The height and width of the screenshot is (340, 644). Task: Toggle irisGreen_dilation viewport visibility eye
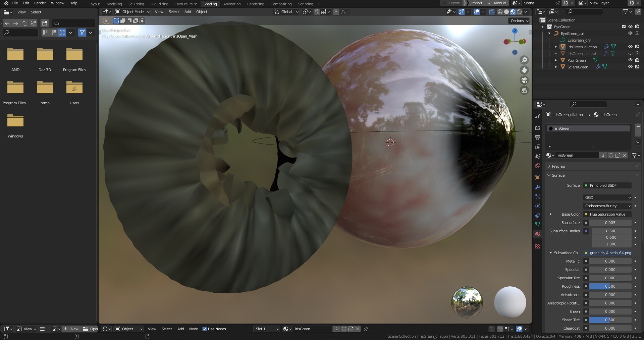[630, 47]
